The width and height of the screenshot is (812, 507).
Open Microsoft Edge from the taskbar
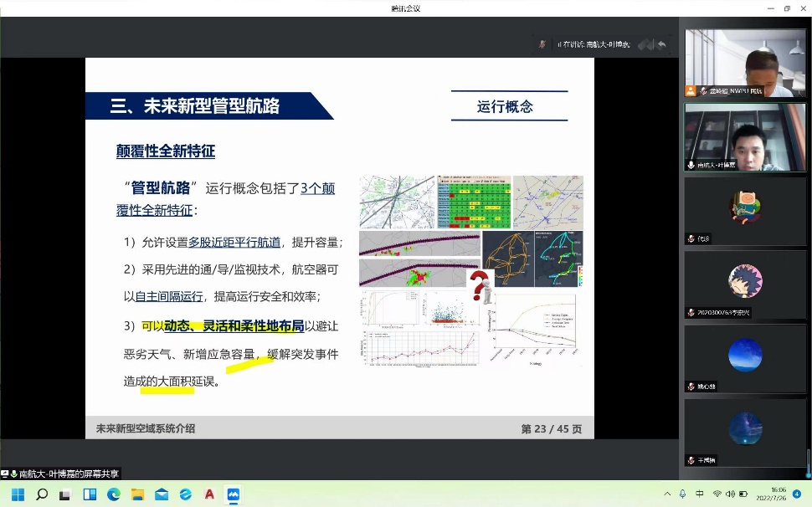pyautogui.click(x=114, y=494)
